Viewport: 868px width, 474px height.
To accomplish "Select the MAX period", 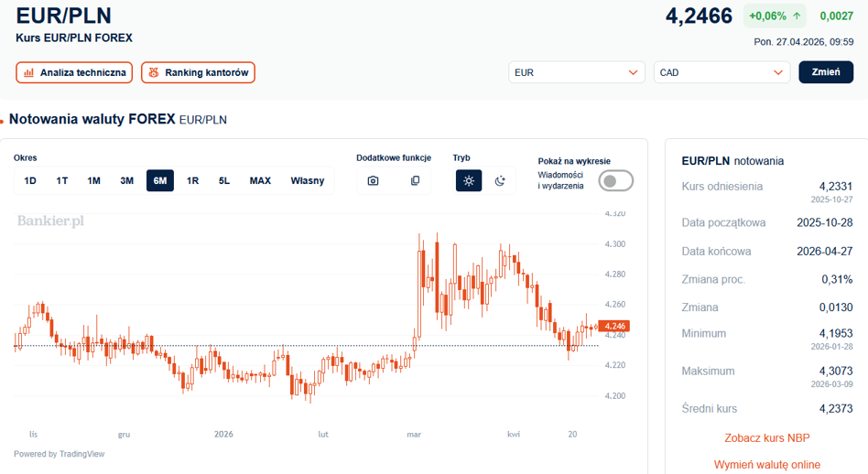I will [x=260, y=181].
